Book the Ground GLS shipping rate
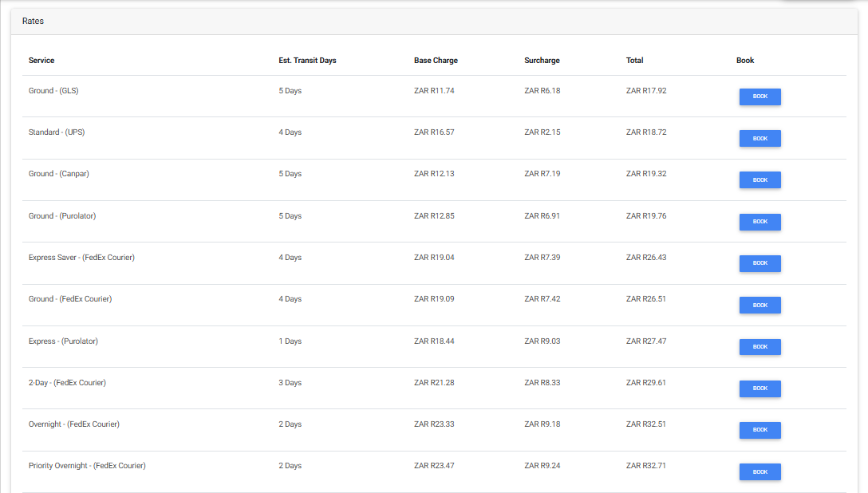This screenshot has height=493, width=868. point(759,97)
